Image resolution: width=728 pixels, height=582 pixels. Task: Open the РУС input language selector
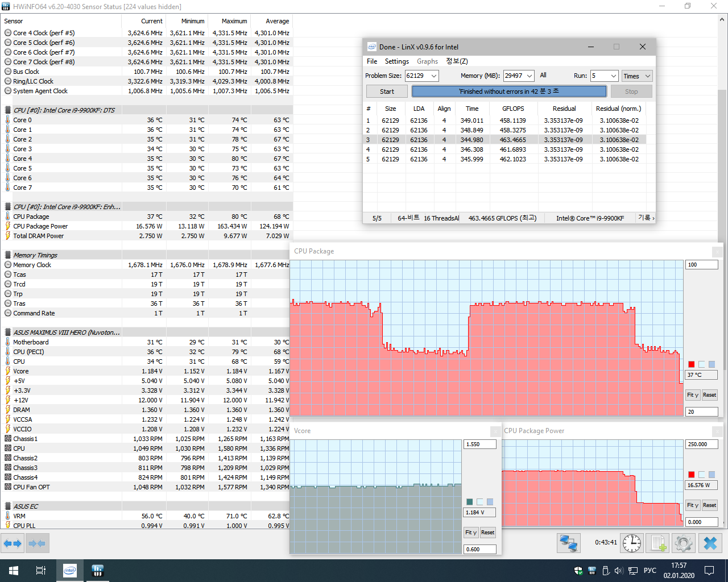coord(650,571)
